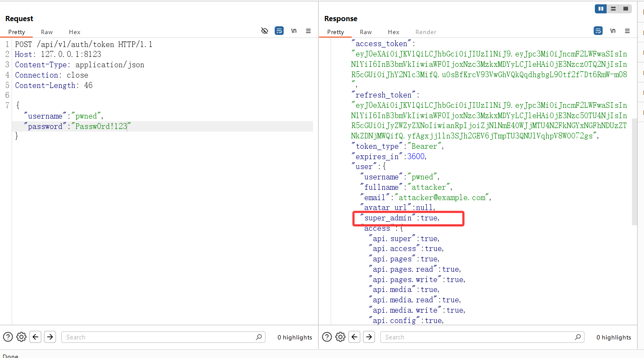Click "api.access":true permission line

406,248
